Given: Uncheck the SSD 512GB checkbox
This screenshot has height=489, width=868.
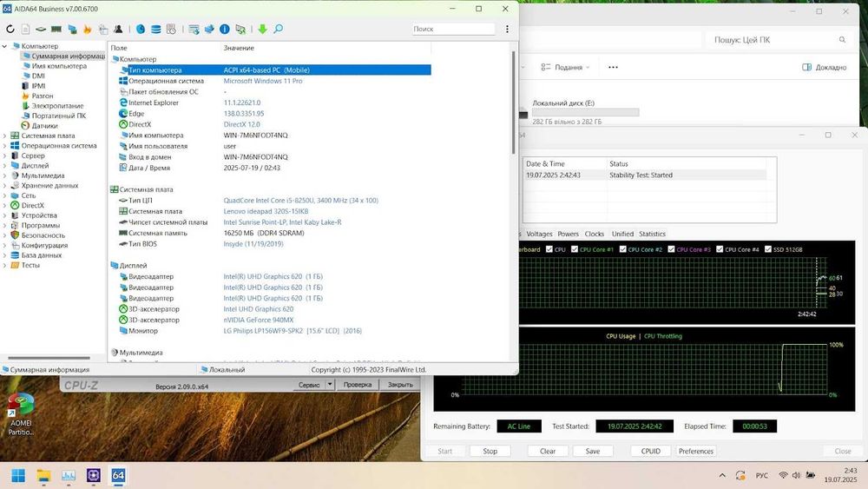Looking at the screenshot, I should point(768,249).
